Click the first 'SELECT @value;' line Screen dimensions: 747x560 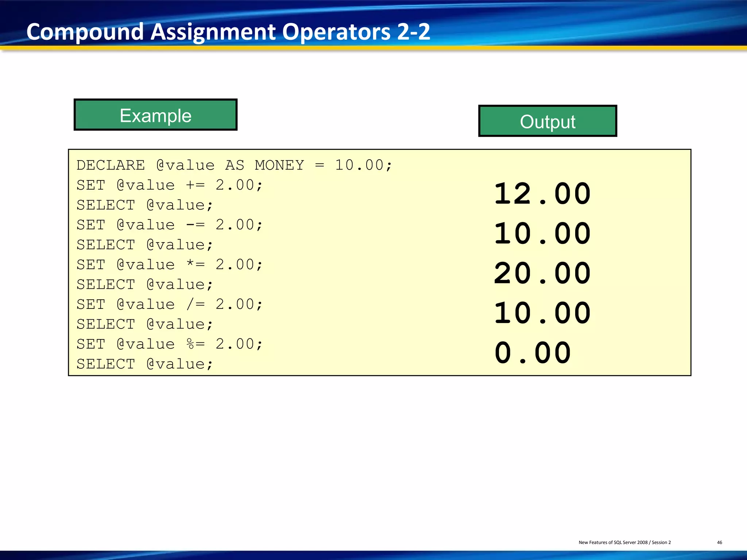(x=145, y=205)
